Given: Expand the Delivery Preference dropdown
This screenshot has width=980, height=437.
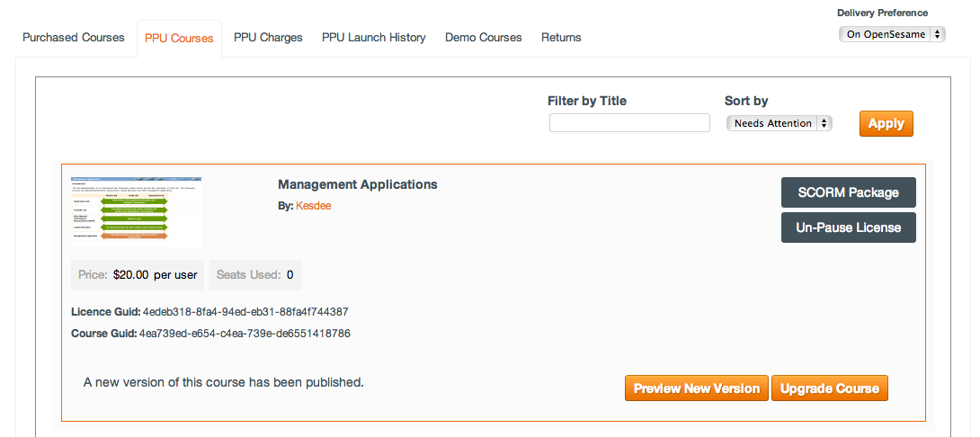Looking at the screenshot, I should coord(891,34).
